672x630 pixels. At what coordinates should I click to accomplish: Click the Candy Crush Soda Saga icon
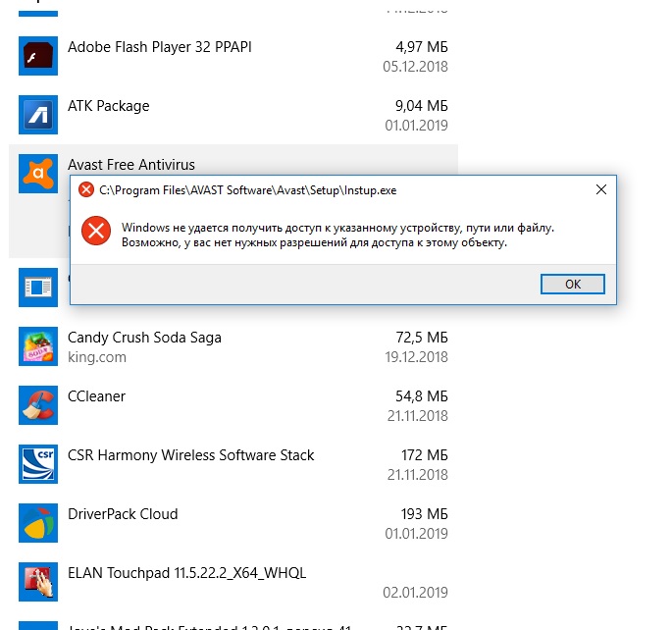[38, 346]
